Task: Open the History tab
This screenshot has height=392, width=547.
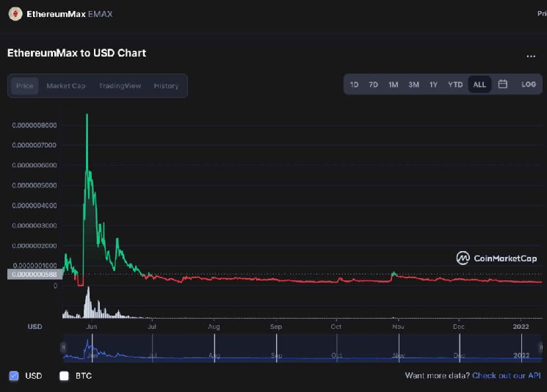Action: click(166, 86)
